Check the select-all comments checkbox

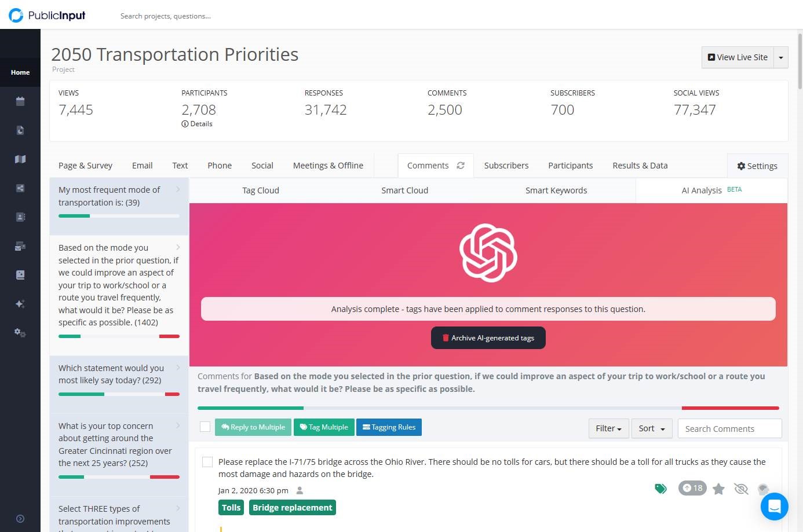[205, 427]
